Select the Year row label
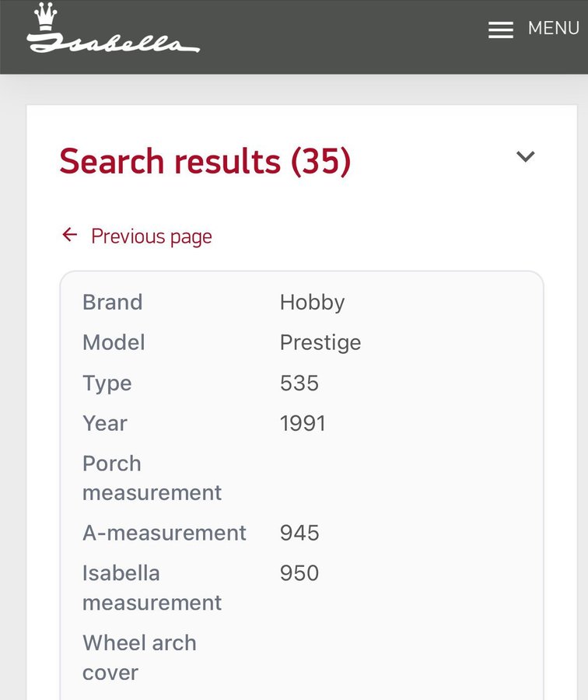This screenshot has width=588, height=700. point(105,424)
